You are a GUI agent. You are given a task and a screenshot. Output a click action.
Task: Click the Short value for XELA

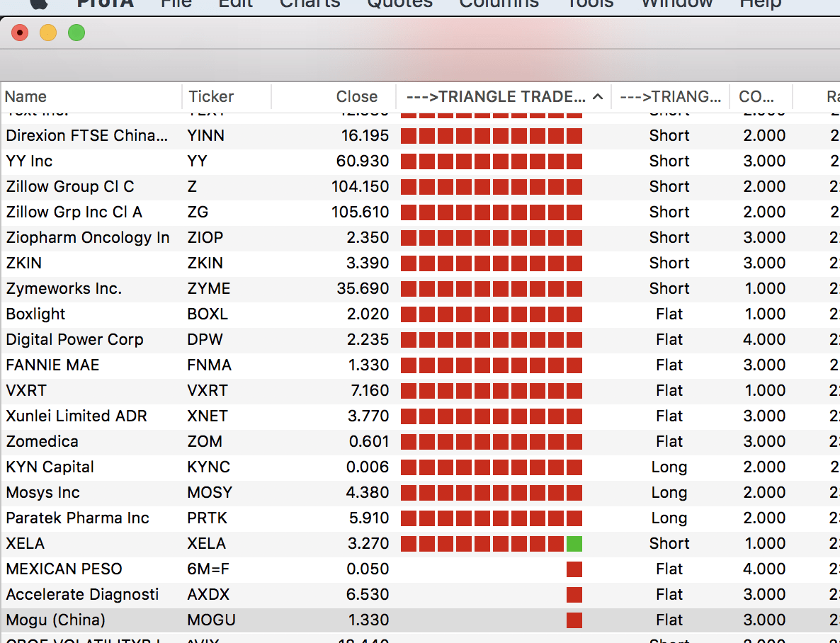click(669, 543)
